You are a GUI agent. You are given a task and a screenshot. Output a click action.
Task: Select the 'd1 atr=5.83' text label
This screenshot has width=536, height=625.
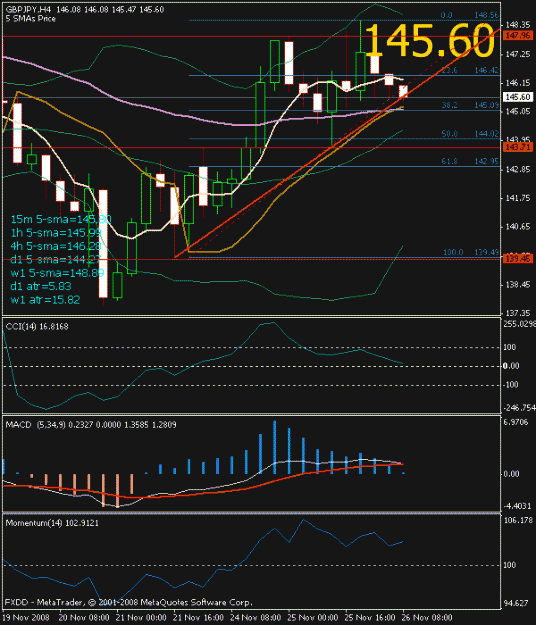(x=41, y=286)
